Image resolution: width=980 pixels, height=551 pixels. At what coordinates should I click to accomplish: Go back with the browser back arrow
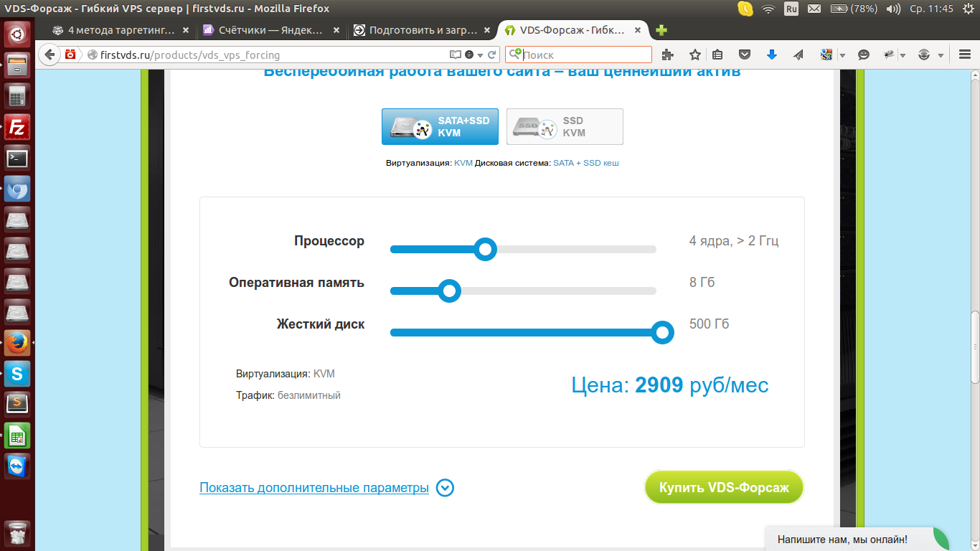pyautogui.click(x=50, y=55)
